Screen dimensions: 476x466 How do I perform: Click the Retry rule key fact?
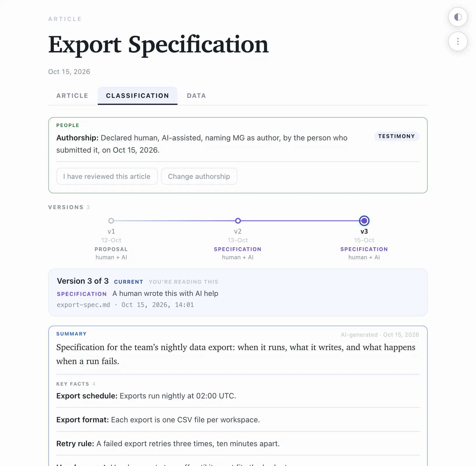tap(238, 444)
